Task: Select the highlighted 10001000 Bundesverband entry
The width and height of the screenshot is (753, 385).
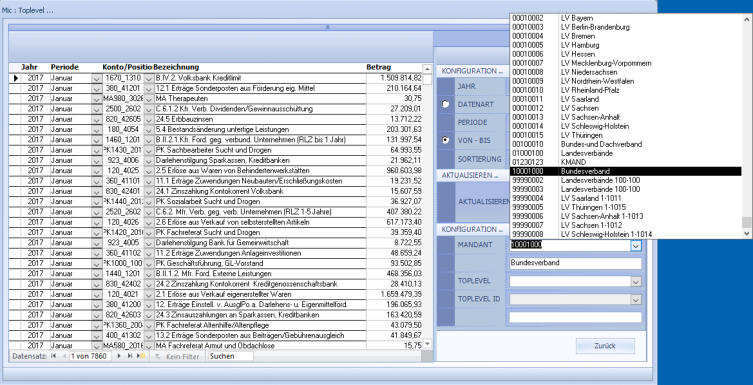Action: click(626, 171)
